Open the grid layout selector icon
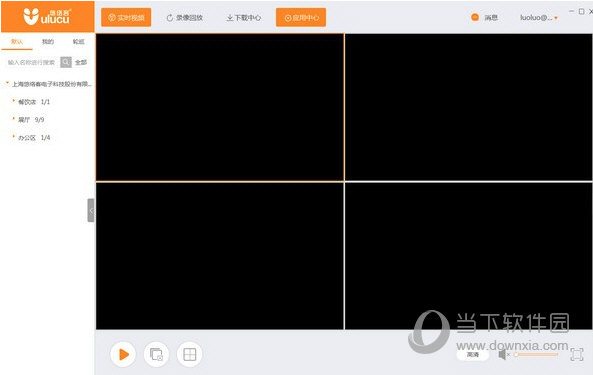 [189, 354]
